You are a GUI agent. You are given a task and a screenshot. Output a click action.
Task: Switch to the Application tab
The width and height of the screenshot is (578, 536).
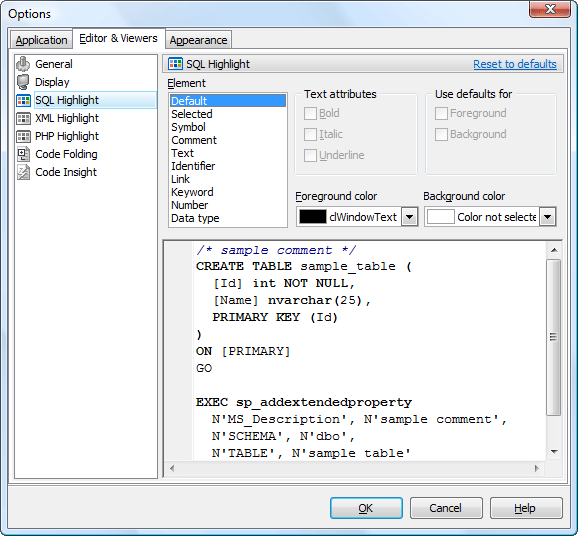(x=41, y=40)
